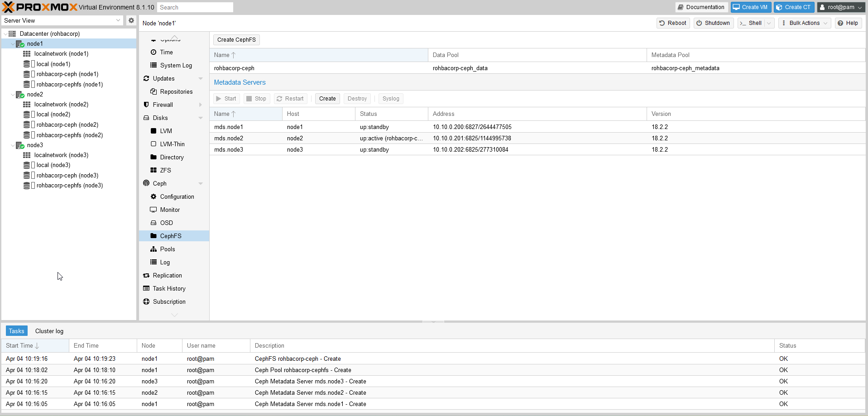Click the Shutdown button
The height and width of the screenshot is (416, 868).
click(x=714, y=23)
